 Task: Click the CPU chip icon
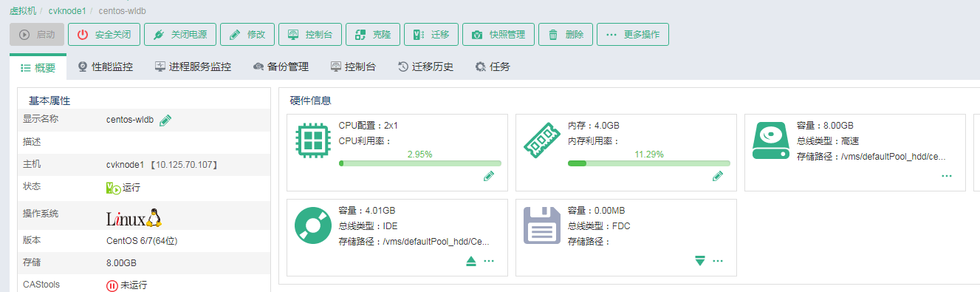click(x=313, y=140)
